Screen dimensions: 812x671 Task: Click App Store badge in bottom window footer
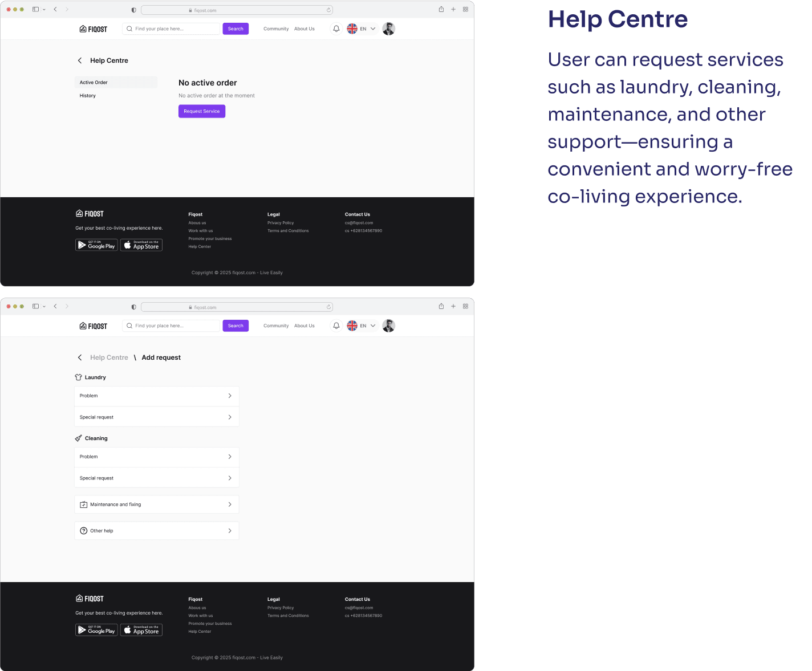[x=141, y=630]
